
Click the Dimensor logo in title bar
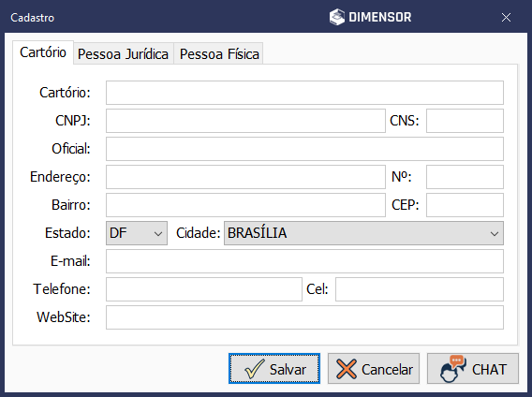[370, 17]
